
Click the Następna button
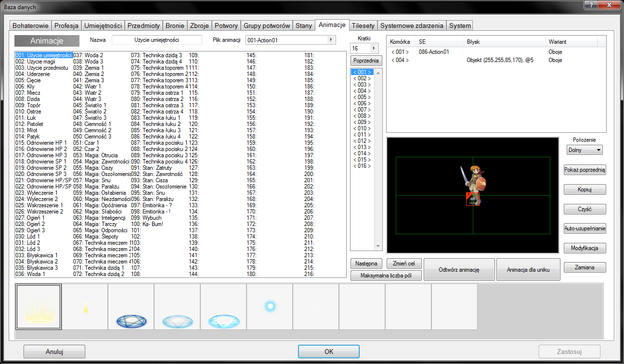pos(366,264)
